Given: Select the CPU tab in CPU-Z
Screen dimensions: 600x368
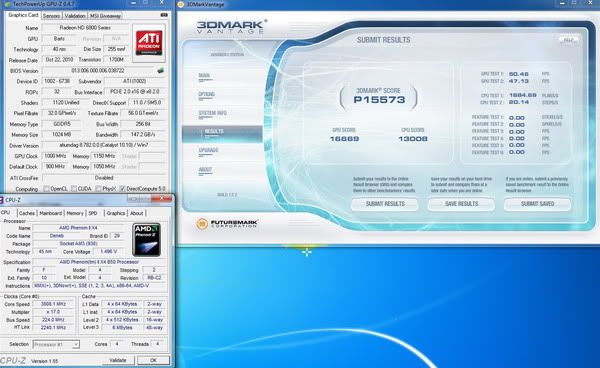Looking at the screenshot, I should pos(6,212).
